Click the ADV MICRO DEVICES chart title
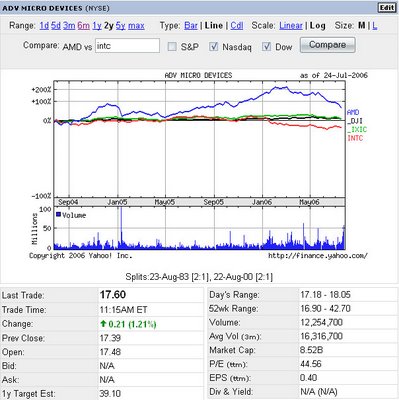 [x=198, y=75]
